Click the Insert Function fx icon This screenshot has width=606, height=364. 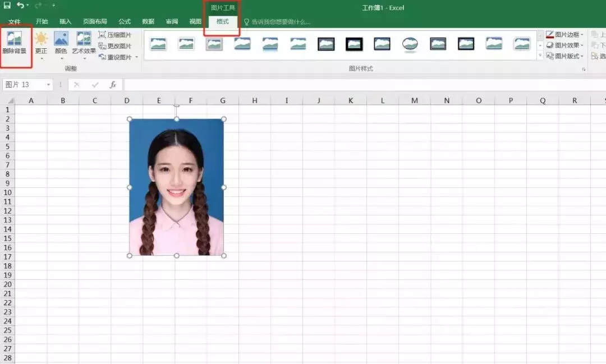113,85
